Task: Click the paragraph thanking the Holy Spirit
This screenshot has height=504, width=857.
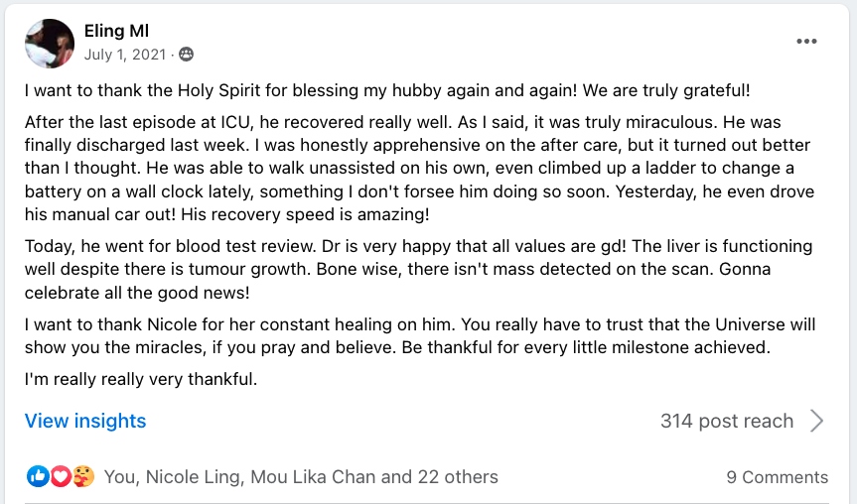Action: [x=387, y=90]
